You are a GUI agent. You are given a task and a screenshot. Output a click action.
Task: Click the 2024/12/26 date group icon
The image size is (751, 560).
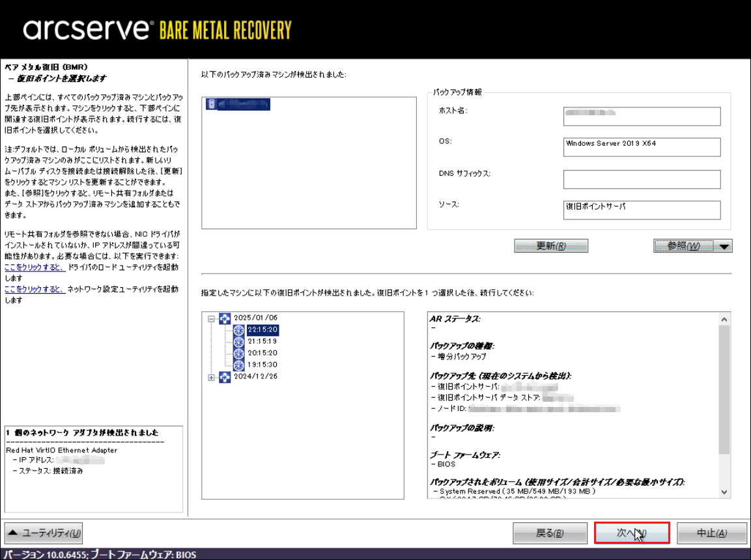coord(225,377)
